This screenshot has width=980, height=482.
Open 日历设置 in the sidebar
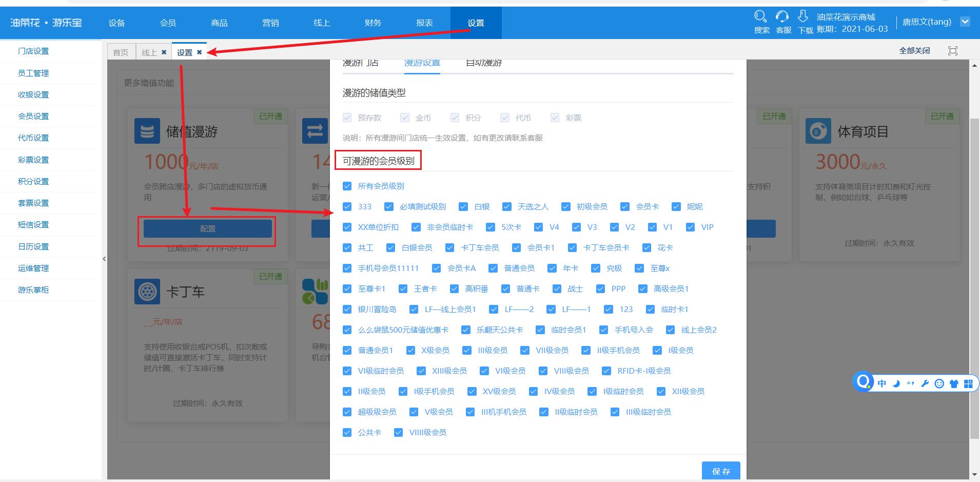point(33,246)
